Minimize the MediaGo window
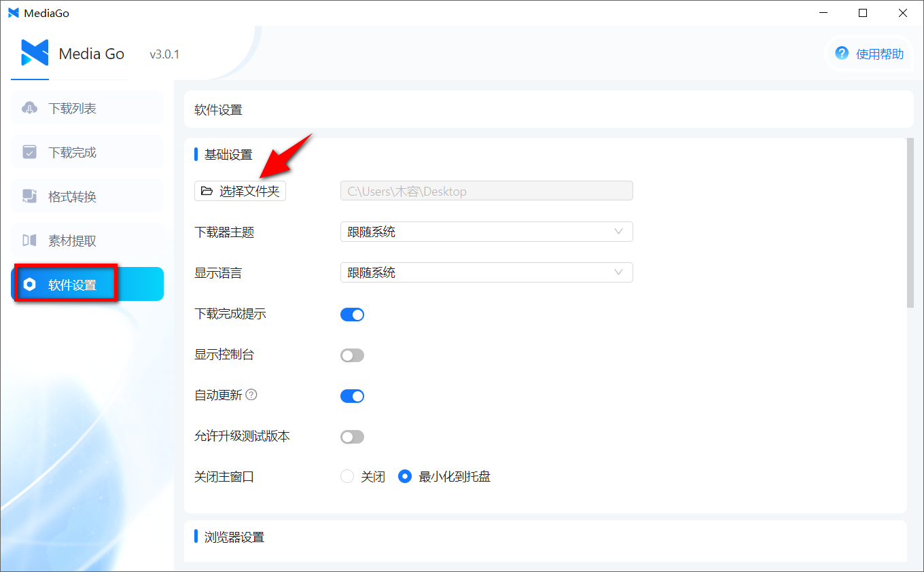This screenshot has height=572, width=924. point(823,13)
